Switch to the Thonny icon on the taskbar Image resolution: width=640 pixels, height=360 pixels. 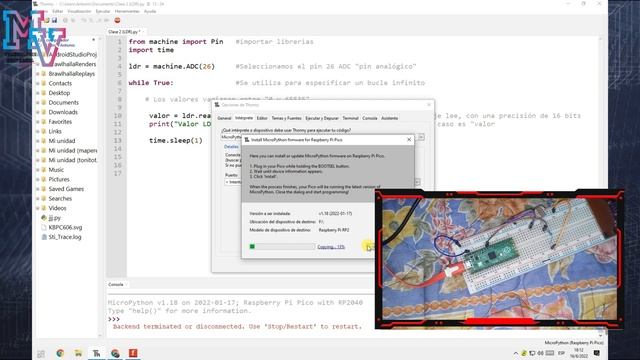click(97, 353)
